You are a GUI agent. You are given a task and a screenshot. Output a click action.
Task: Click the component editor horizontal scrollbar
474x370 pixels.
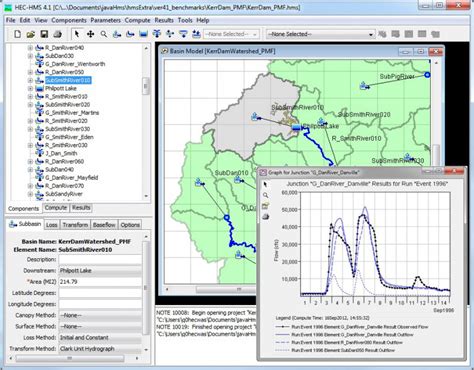(70, 358)
